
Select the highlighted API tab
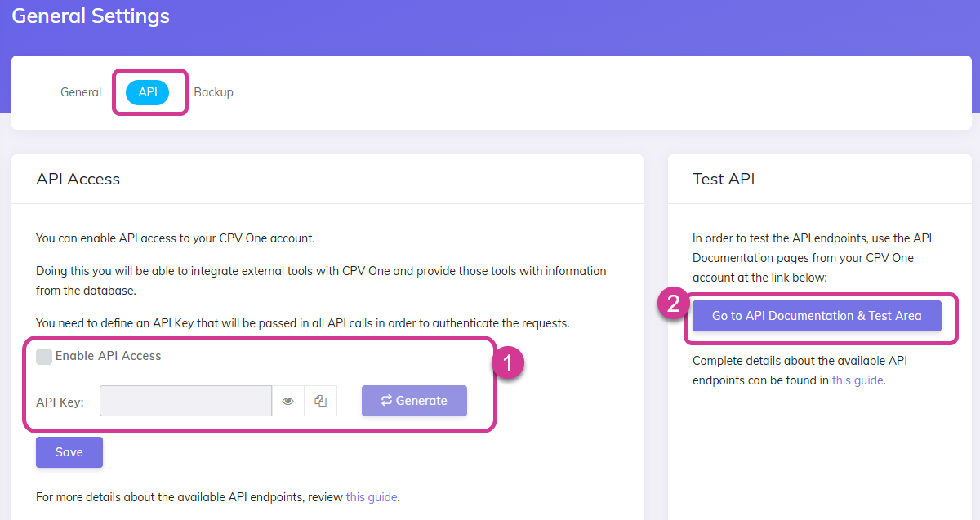(149, 91)
